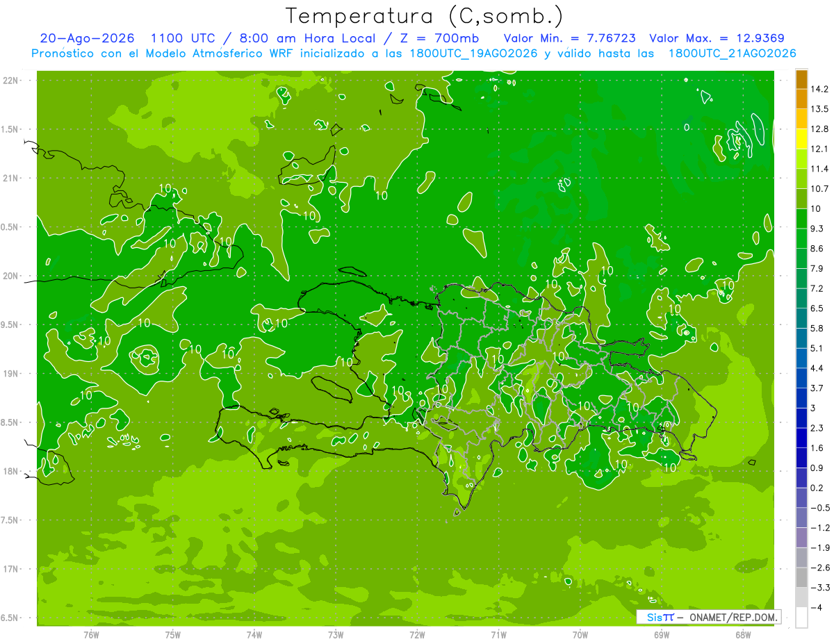Click the "8:00 am Hora Local" text

[309, 39]
